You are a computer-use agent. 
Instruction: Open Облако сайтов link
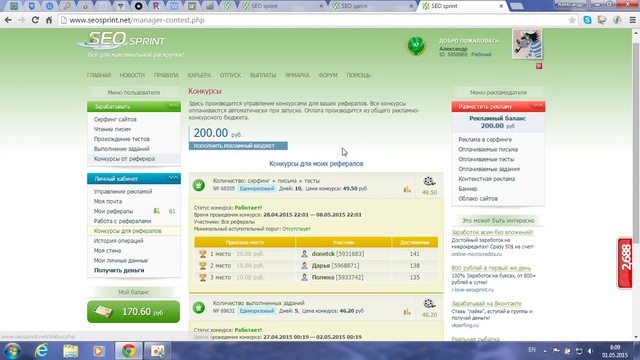tap(478, 198)
